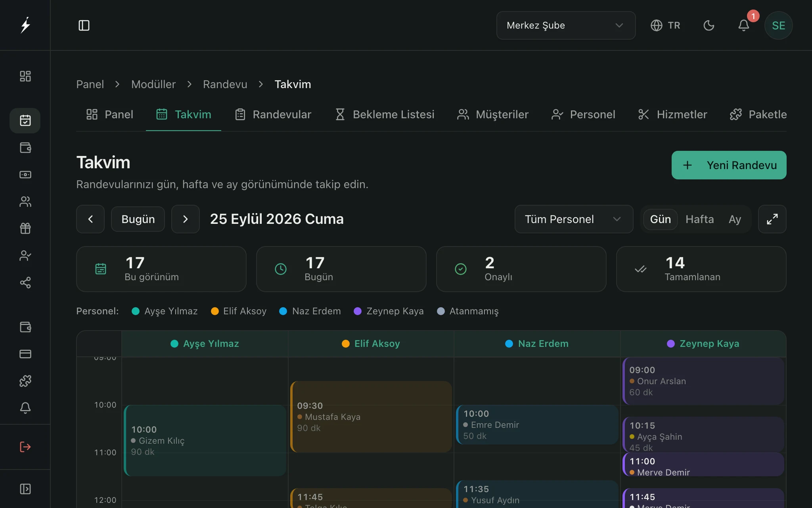Open notifications bell with badge in header

pos(744,25)
